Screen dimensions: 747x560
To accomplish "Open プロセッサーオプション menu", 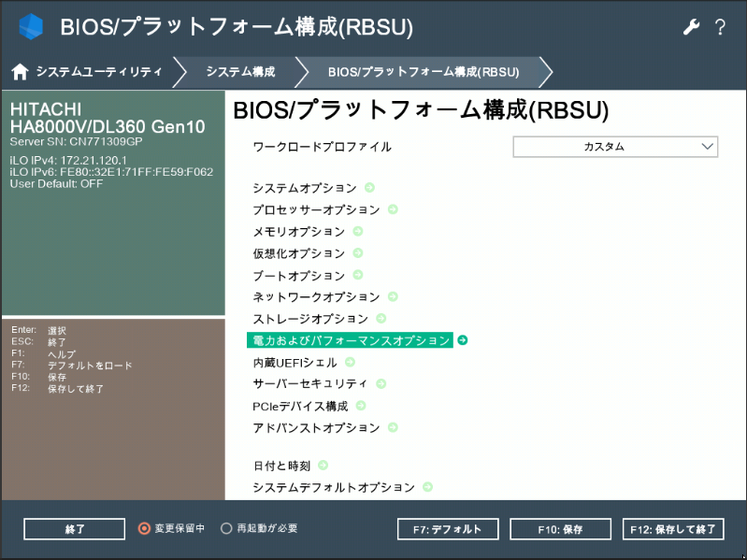I will tap(316, 210).
